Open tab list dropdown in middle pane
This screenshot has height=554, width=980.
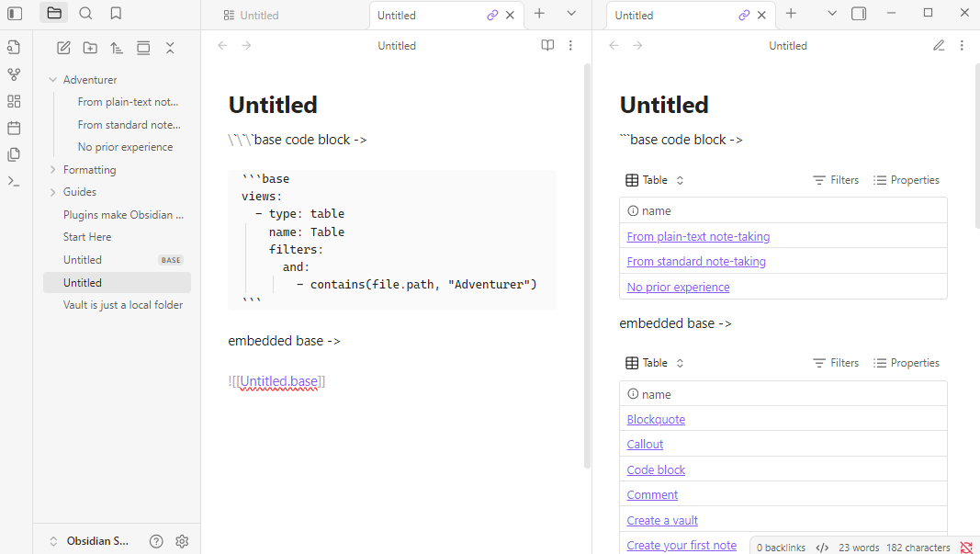pos(571,13)
